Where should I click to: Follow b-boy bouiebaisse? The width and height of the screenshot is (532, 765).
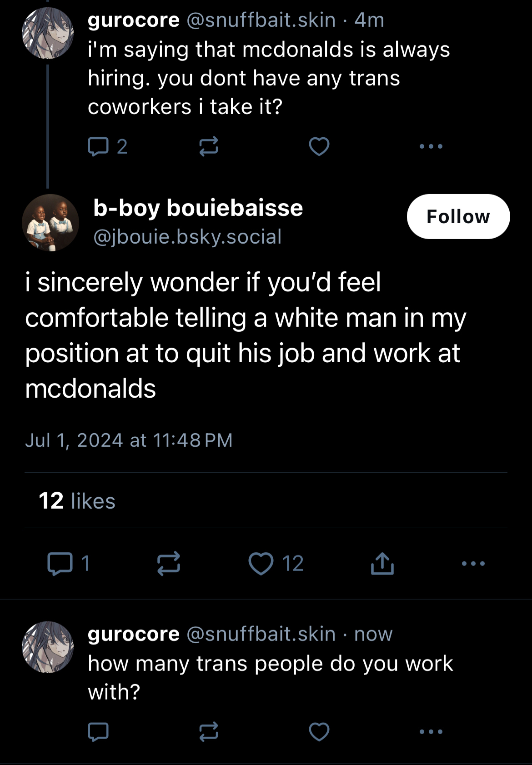tap(458, 217)
